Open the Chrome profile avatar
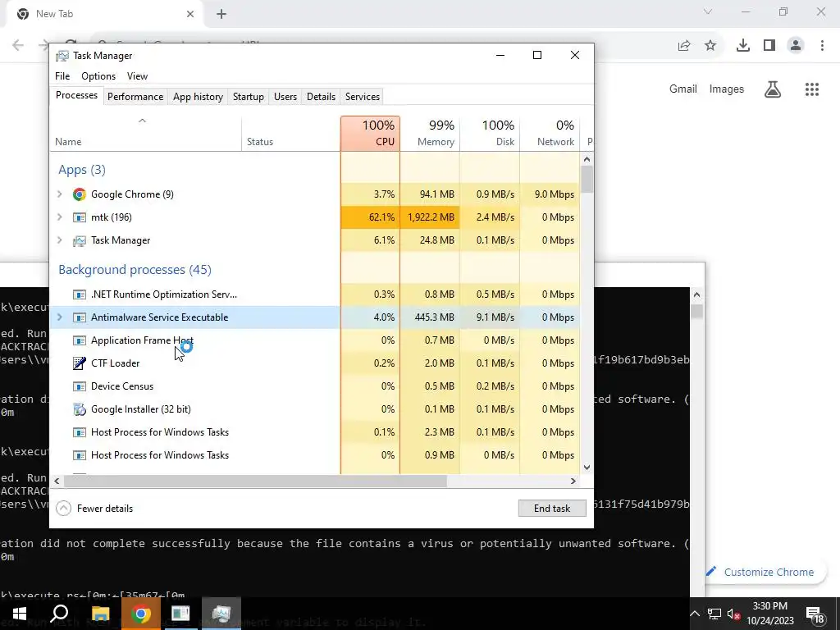The width and height of the screenshot is (840, 630). [796, 46]
